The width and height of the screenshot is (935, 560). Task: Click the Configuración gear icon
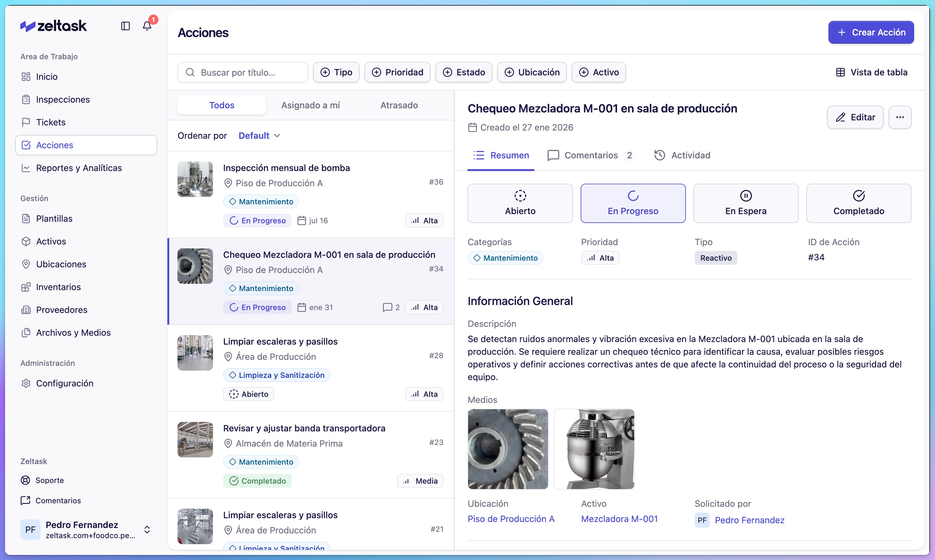click(x=26, y=383)
